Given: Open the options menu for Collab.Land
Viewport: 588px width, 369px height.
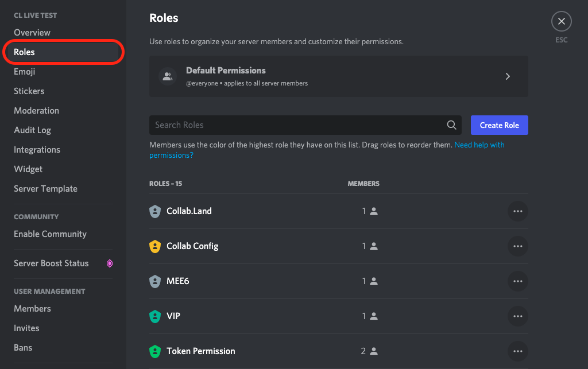Looking at the screenshot, I should 517,211.
